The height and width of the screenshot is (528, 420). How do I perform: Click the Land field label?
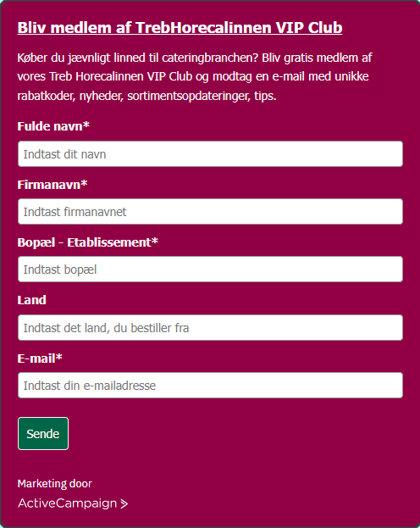31,300
